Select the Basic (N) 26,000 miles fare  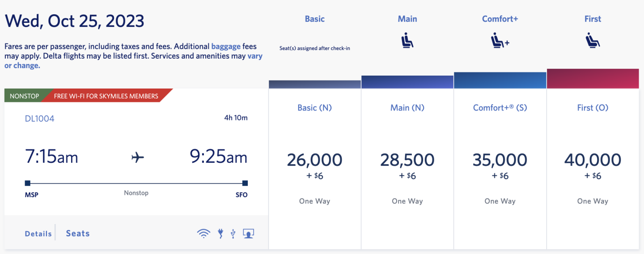click(x=314, y=160)
